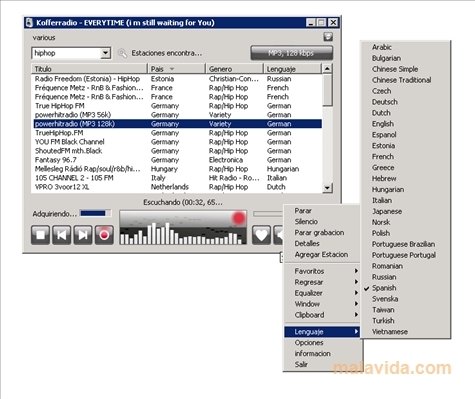Screen dimensions: 475x399
Task: Click the spectrum visualizer display
Action: [x=183, y=228]
